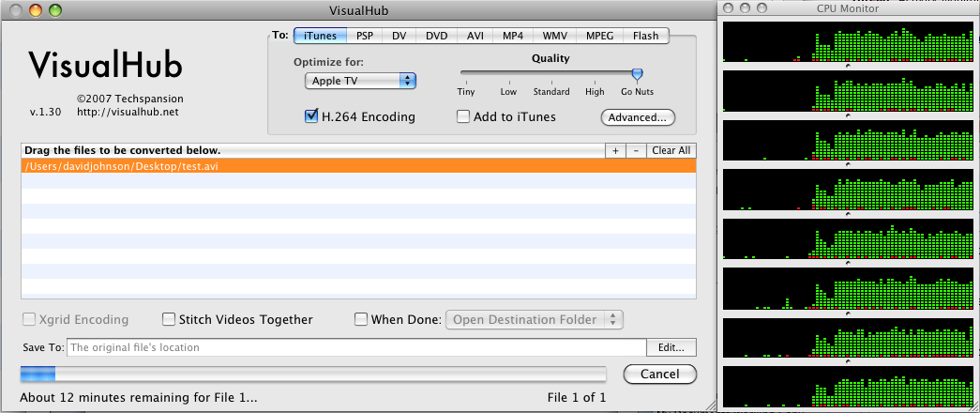The height and width of the screenshot is (413, 980).
Task: Click the File 1 of 1 status text
Action: coord(576,397)
